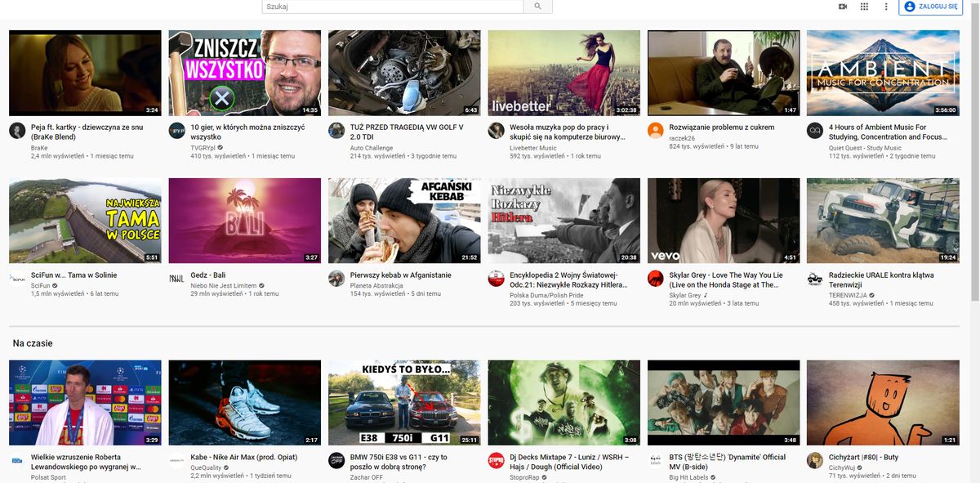This screenshot has width=980, height=483.
Task: Open title 'Radzieckie URALE kontra klątwa Terenwizji'
Action: pyautogui.click(x=881, y=280)
